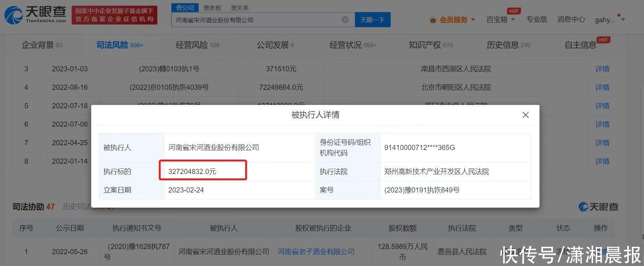This screenshot has width=644, height=266.
Task: Click the 2022-05-26 date cell
Action: [70, 252]
